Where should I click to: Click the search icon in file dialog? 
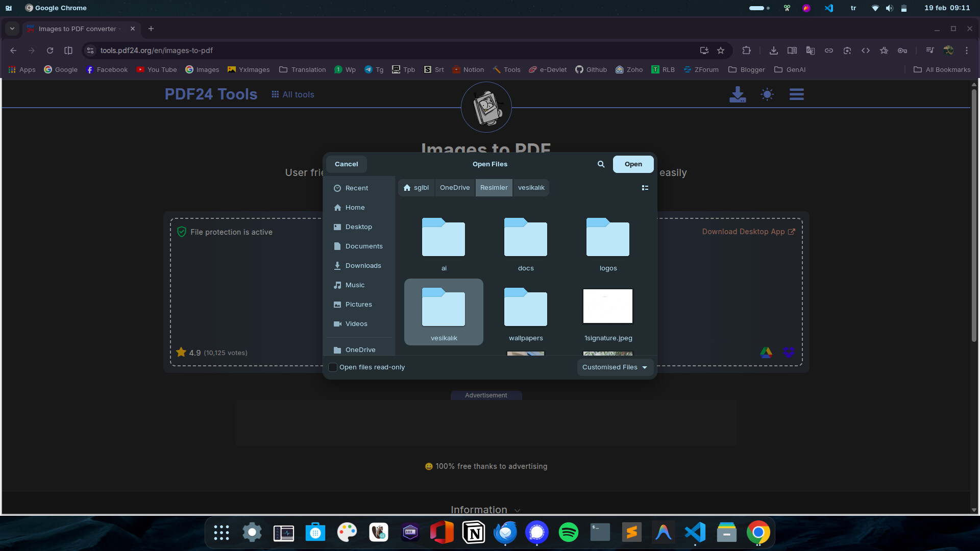click(601, 164)
